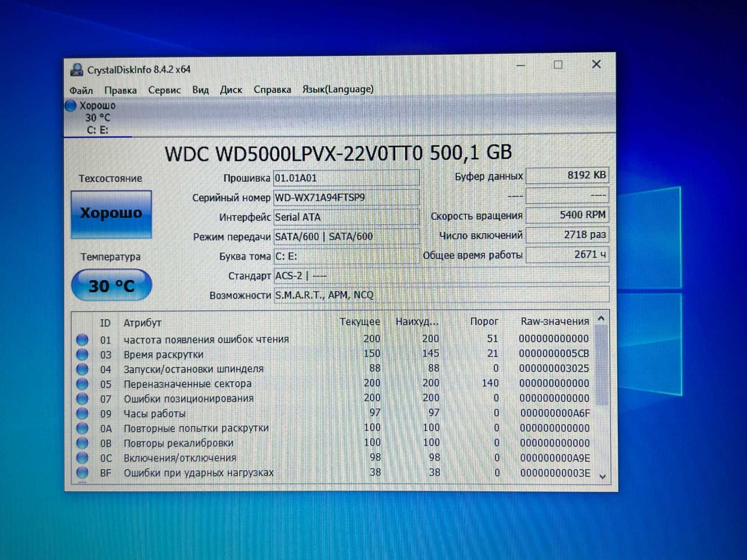747x560 pixels.
Task: Select row 'Время раскрутки'
Action: 333,354
